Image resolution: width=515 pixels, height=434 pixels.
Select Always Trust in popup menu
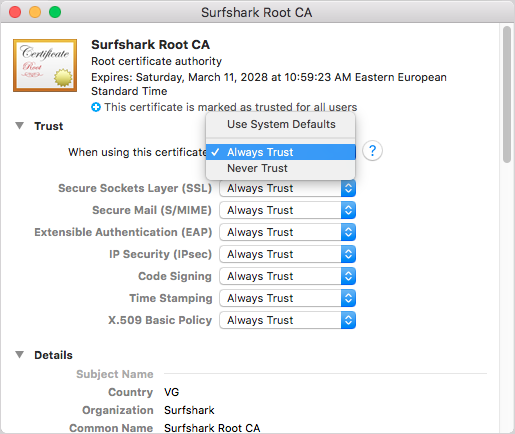pos(281,152)
